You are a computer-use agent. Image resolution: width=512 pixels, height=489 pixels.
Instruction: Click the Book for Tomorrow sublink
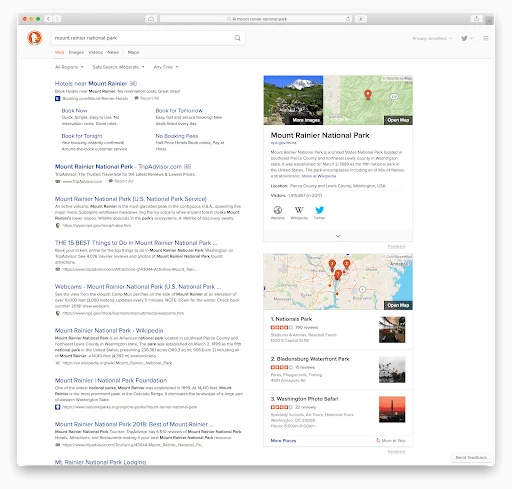click(179, 110)
